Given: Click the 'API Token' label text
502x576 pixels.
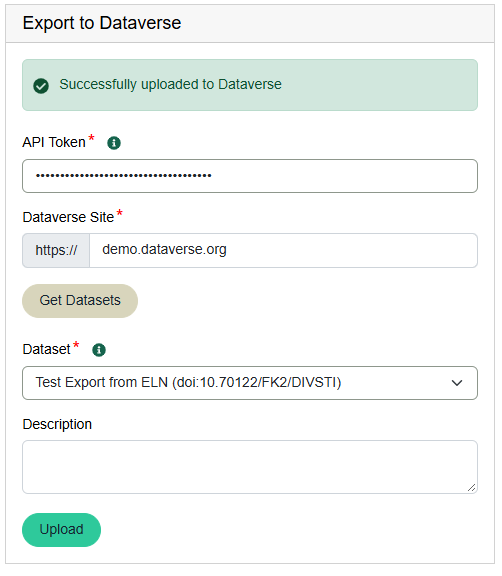Looking at the screenshot, I should click(54, 142).
